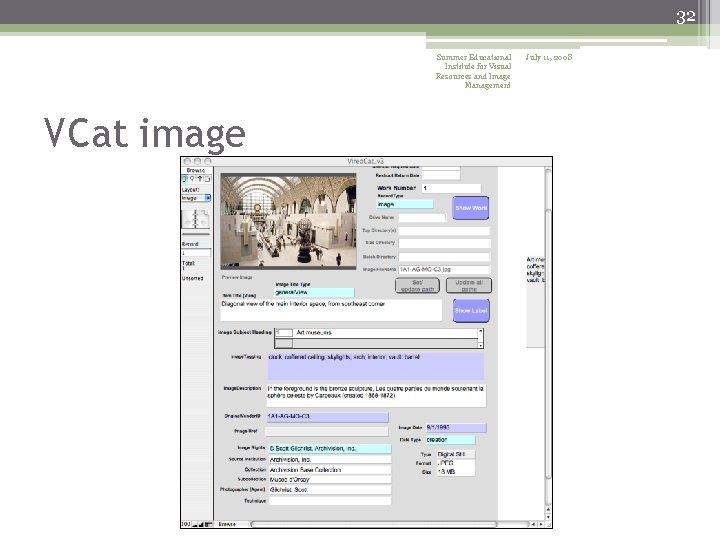Viewport: 720px width, 540px height.
Task: Move the record navigation slider
Action: point(196,234)
